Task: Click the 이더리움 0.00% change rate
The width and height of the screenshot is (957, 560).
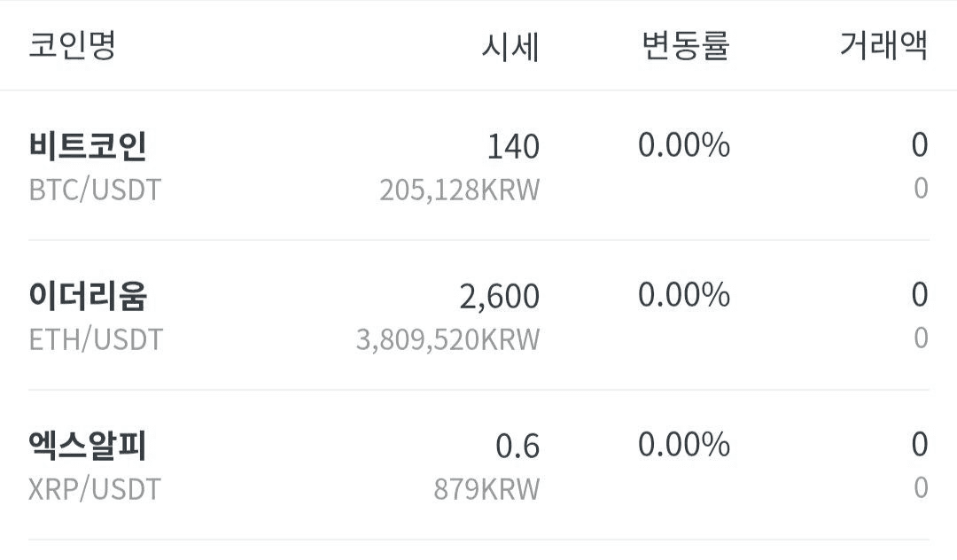Action: click(684, 295)
